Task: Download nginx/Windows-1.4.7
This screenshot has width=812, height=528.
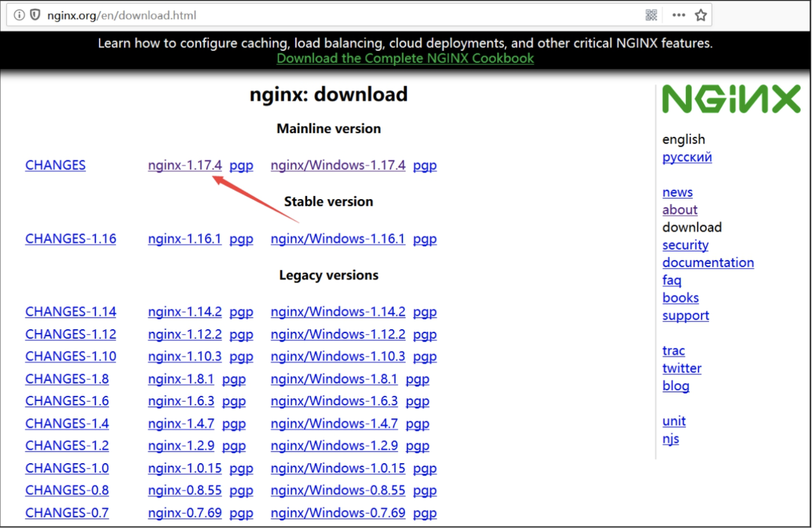Action: tap(334, 424)
